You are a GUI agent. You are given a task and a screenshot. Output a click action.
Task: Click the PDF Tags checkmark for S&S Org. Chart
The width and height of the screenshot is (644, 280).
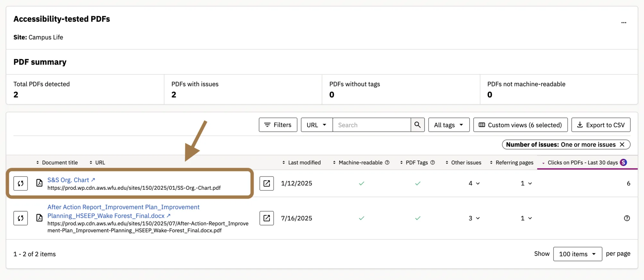click(418, 183)
